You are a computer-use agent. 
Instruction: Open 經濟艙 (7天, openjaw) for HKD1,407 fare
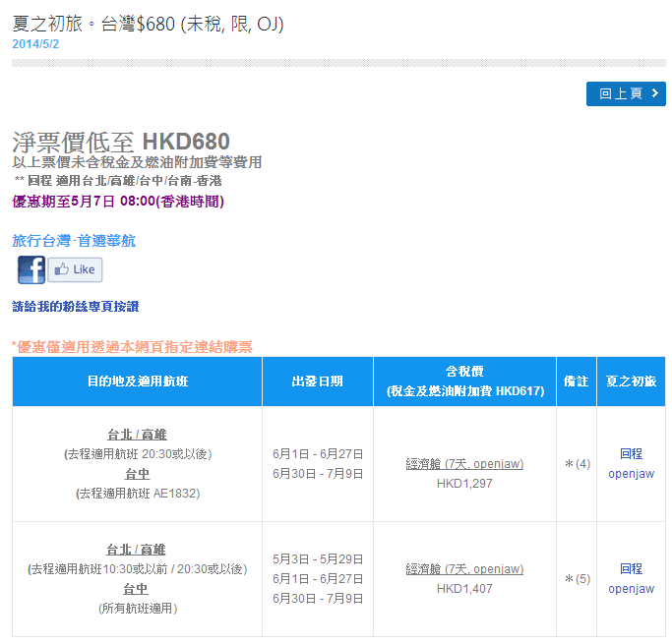(464, 569)
